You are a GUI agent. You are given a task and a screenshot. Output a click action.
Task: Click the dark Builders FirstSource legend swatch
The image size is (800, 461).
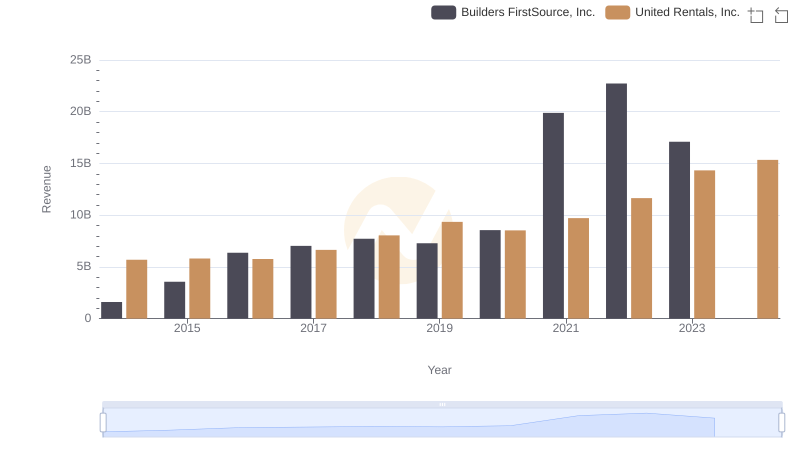point(443,12)
